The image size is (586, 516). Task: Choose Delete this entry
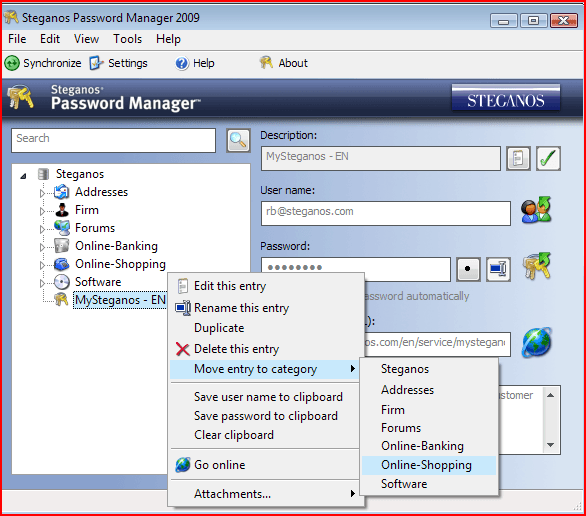point(265,349)
